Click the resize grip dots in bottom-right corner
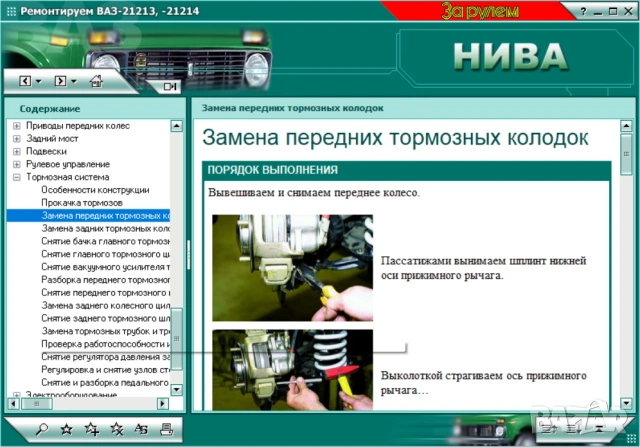640x447 pixels. point(631,439)
